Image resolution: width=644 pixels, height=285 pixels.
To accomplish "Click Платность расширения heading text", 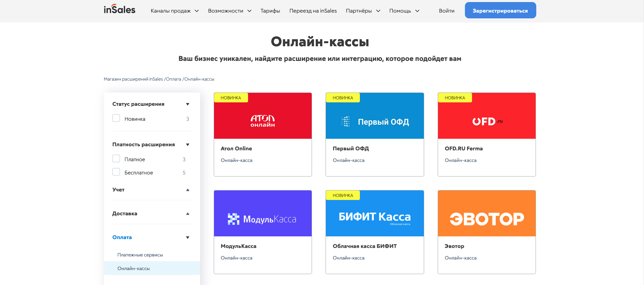I will (x=143, y=145).
